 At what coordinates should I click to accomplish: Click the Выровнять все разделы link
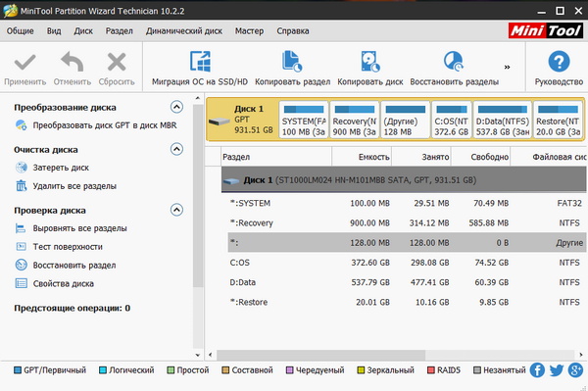80,228
